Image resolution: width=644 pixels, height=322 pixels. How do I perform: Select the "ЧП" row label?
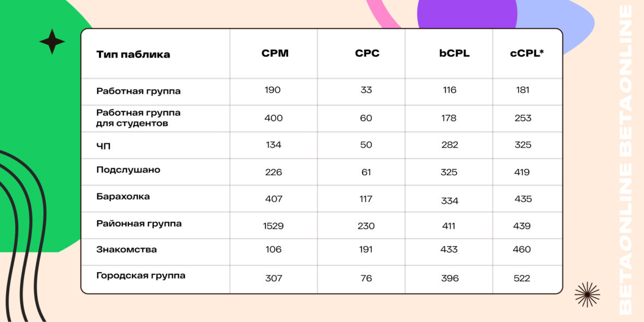coord(104,145)
